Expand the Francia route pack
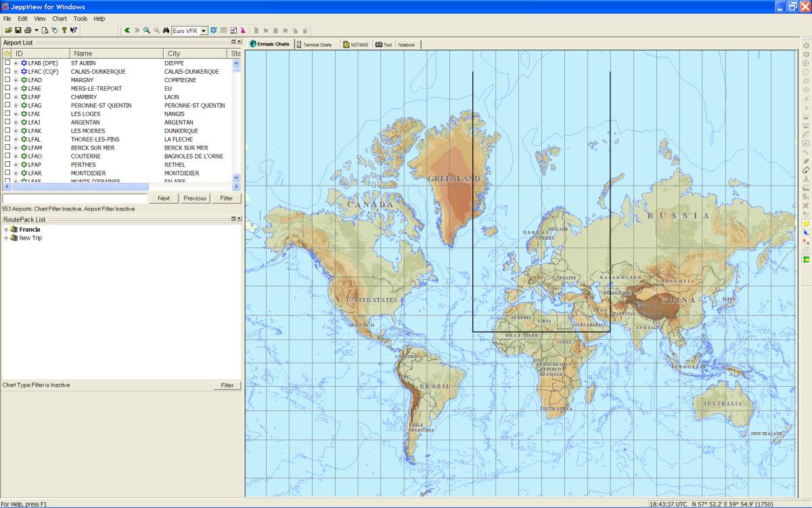This screenshot has width=812, height=508. 6,230
